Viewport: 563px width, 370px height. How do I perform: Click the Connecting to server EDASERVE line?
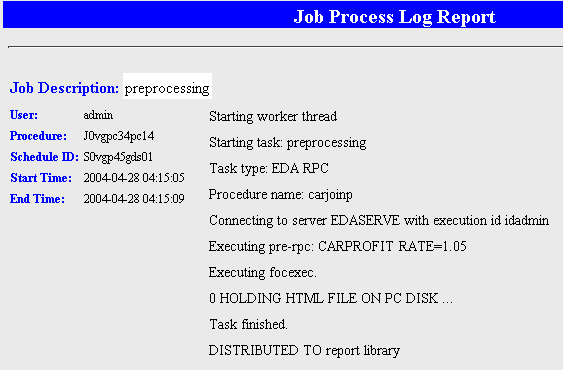(379, 220)
